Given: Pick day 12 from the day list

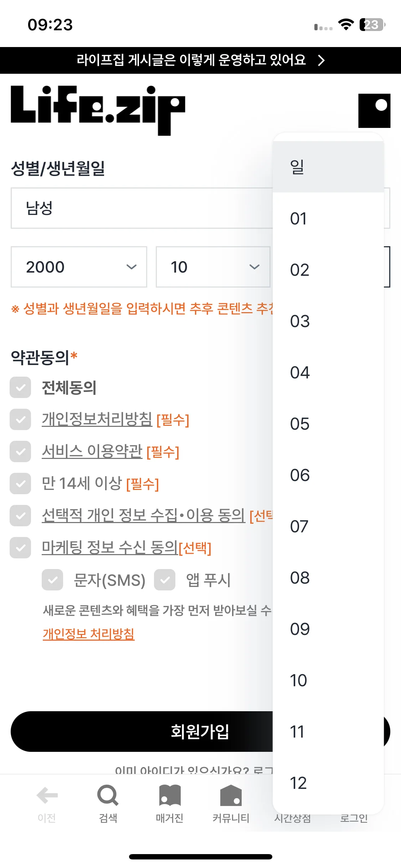Looking at the screenshot, I should click(x=328, y=783).
